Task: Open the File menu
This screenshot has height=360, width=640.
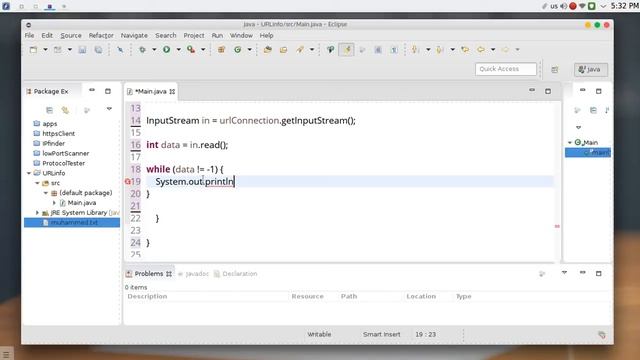Action: [x=29, y=36]
